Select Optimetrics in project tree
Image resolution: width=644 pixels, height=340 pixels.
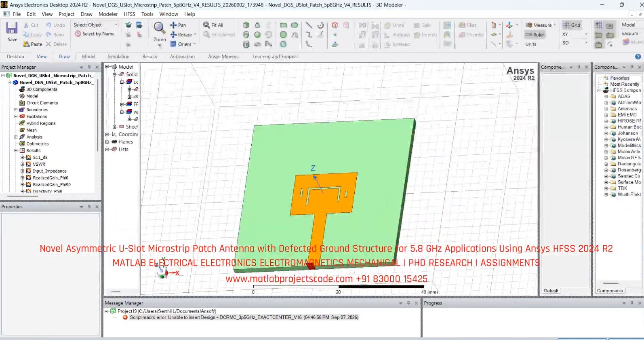point(38,144)
